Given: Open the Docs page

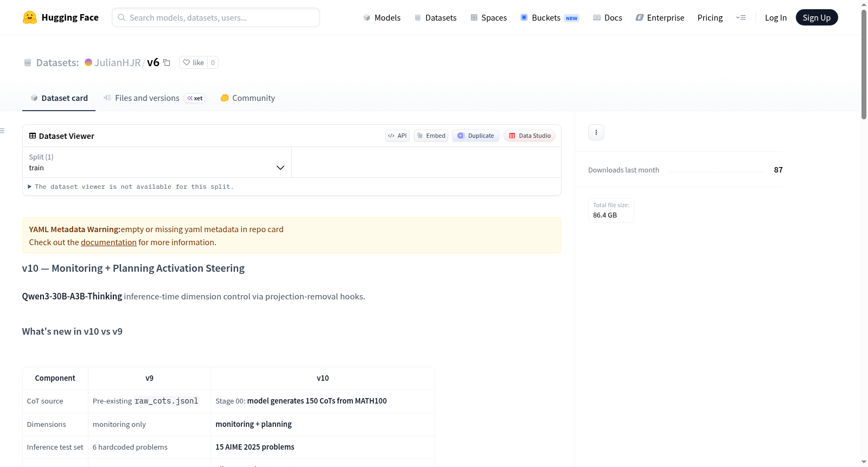Looking at the screenshot, I should coord(608,17).
